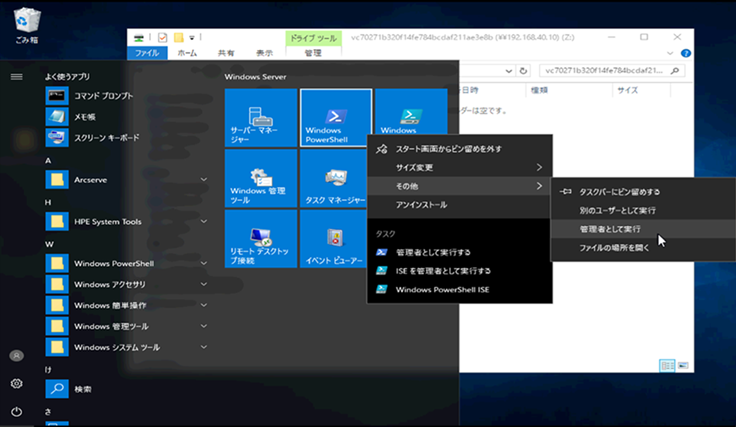
Task: Open Explorer help icon
Action: point(686,53)
